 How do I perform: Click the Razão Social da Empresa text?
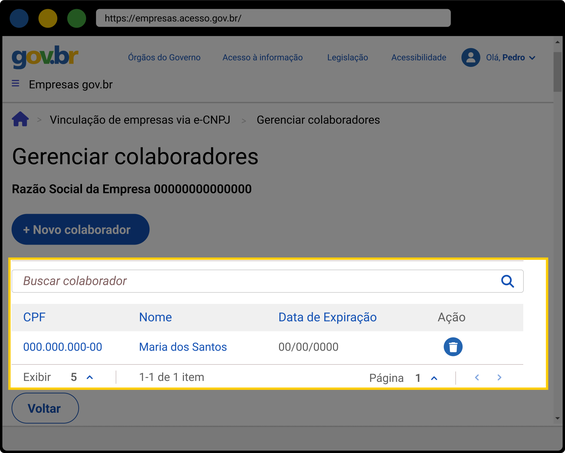[x=132, y=189]
